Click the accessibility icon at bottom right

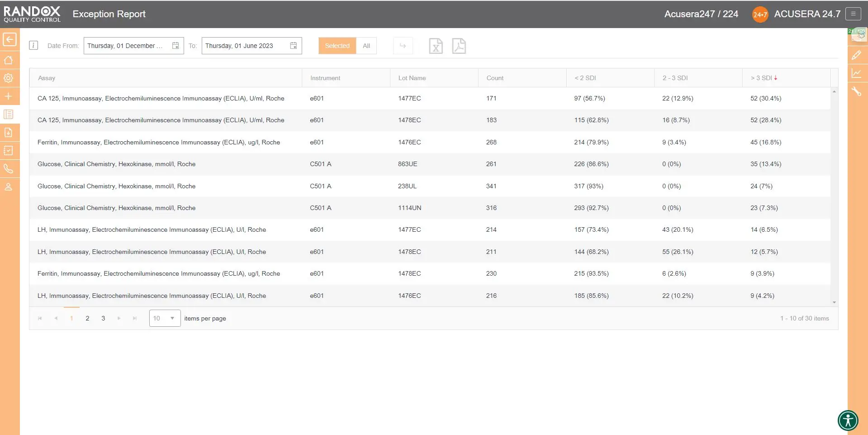point(848,420)
